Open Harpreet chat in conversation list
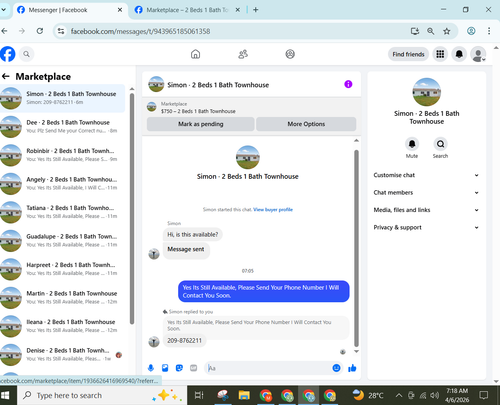The width and height of the screenshot is (500, 405). pyautogui.click(x=63, y=269)
